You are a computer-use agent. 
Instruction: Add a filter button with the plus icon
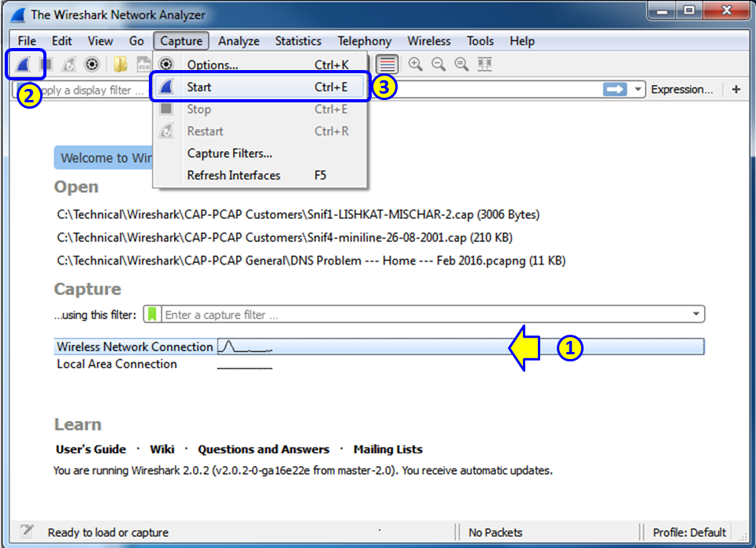point(736,89)
